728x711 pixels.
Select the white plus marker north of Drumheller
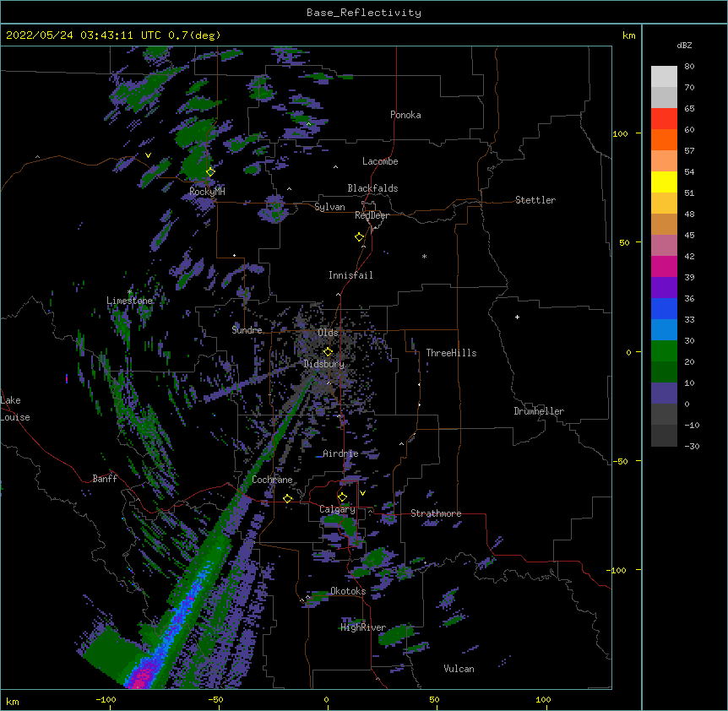[517, 317]
